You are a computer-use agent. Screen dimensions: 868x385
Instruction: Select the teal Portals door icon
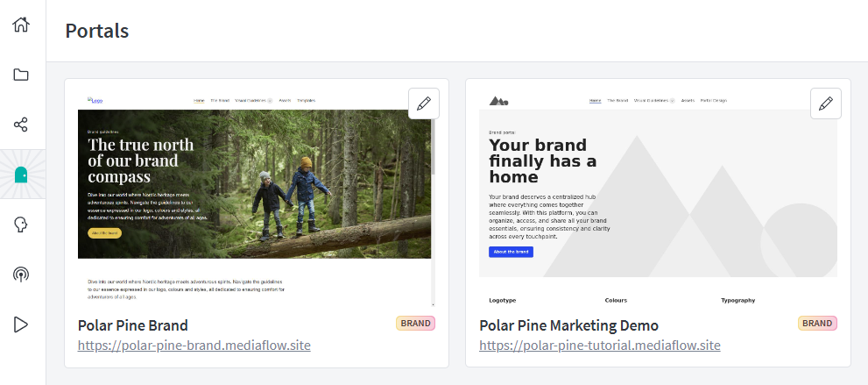click(21, 175)
